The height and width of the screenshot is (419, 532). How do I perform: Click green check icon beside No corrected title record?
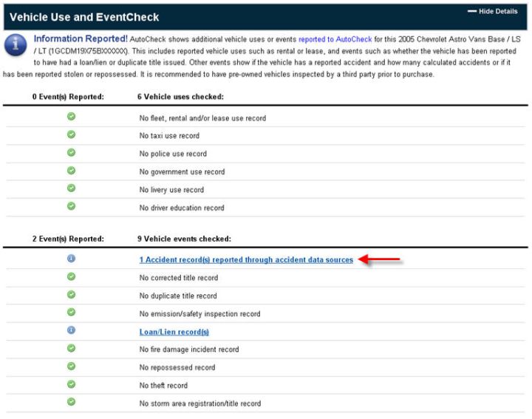coord(71,276)
